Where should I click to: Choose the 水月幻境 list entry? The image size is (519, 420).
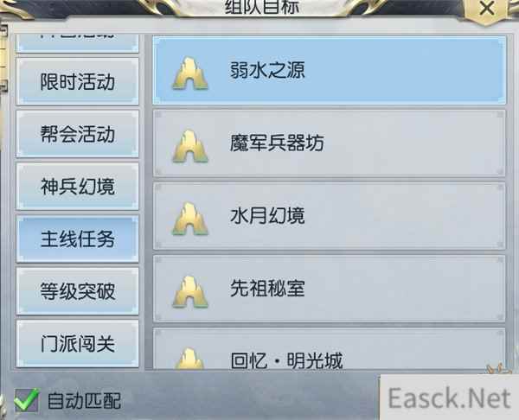(330, 216)
